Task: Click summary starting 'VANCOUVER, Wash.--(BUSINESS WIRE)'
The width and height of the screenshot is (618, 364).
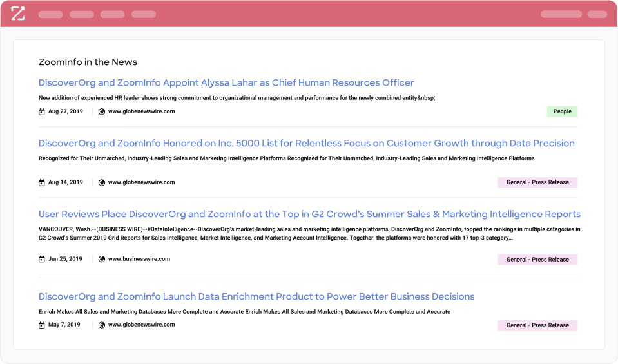Action: click(309, 234)
